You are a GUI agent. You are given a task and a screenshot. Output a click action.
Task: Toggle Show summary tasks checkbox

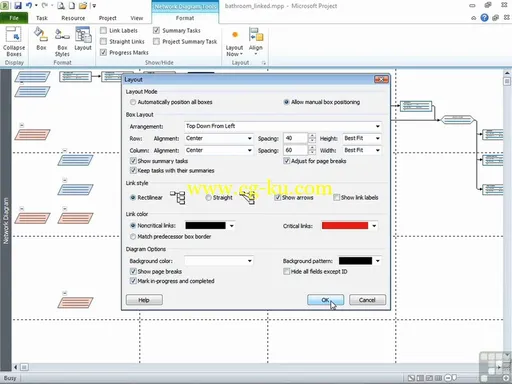[x=133, y=161]
